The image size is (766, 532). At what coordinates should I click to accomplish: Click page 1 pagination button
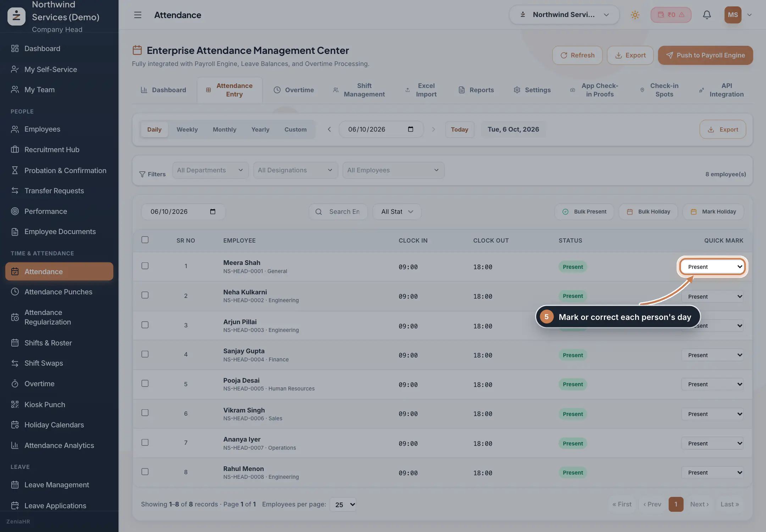(676, 504)
